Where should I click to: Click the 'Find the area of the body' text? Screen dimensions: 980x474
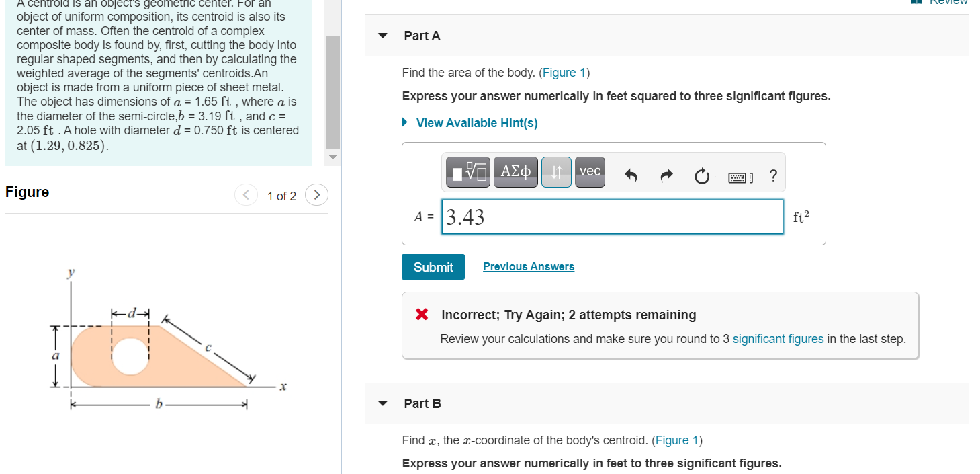click(x=469, y=73)
